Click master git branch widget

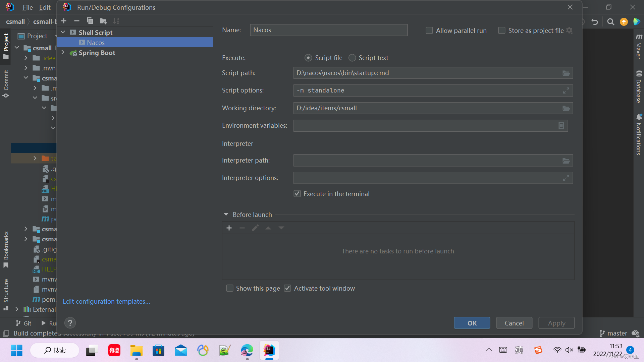click(613, 333)
